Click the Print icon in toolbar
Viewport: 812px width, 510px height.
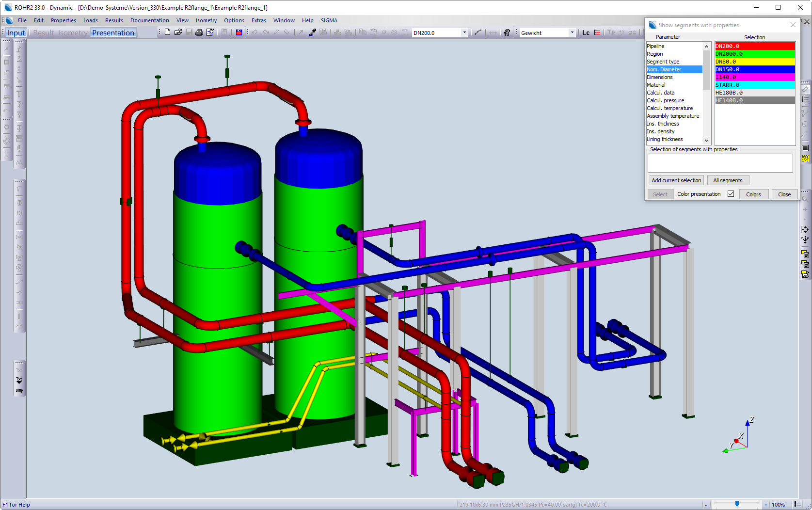pos(199,32)
